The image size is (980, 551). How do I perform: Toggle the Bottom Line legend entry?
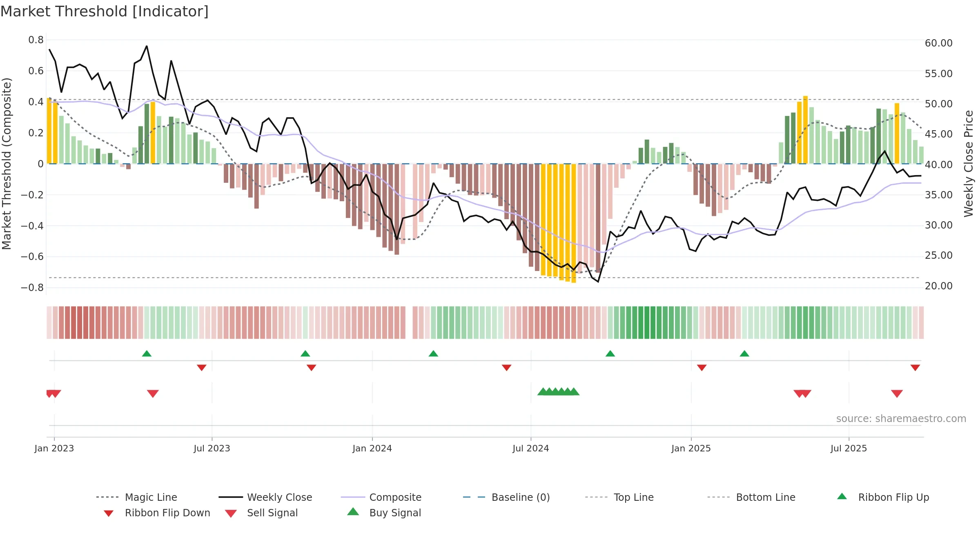pos(751,497)
